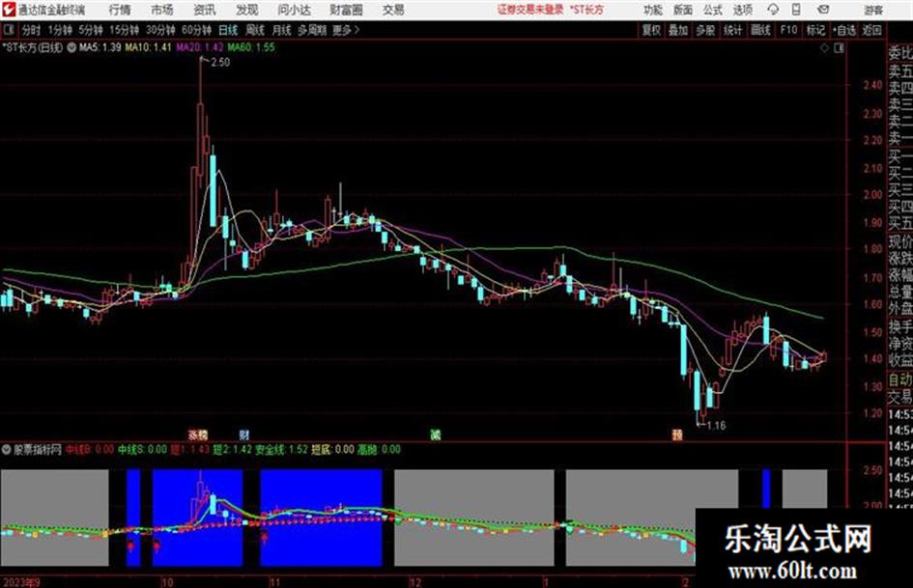Open the 公式 menu
The width and height of the screenshot is (913, 588).
713,10
